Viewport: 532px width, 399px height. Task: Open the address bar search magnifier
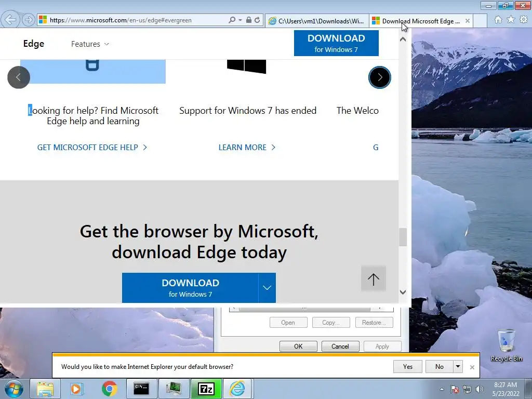(x=232, y=20)
